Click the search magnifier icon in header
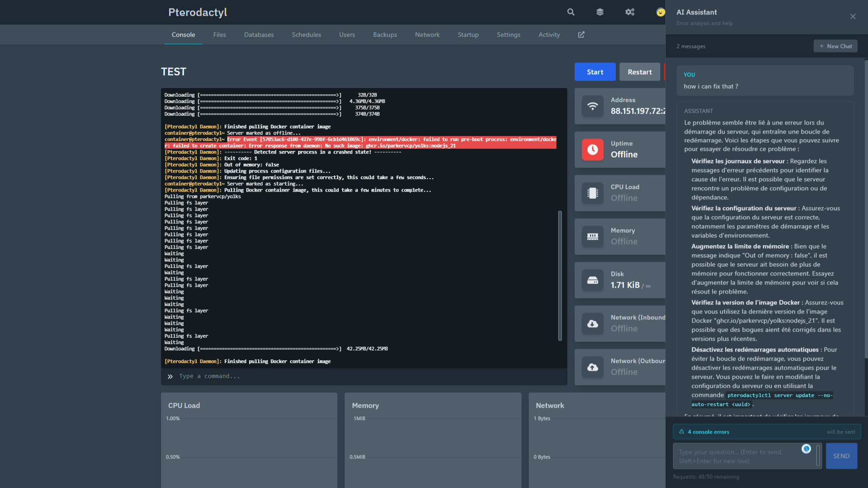 571,12
